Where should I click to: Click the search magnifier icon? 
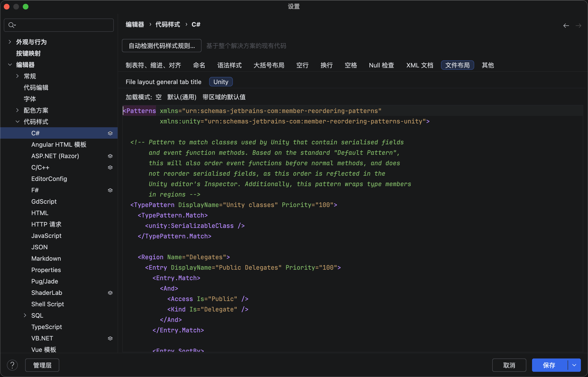[x=11, y=25]
